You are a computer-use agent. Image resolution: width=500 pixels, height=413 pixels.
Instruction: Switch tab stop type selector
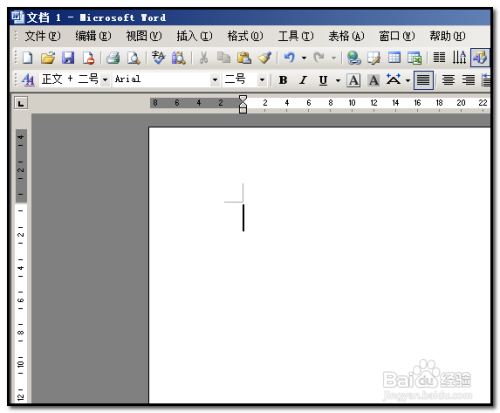point(21,103)
